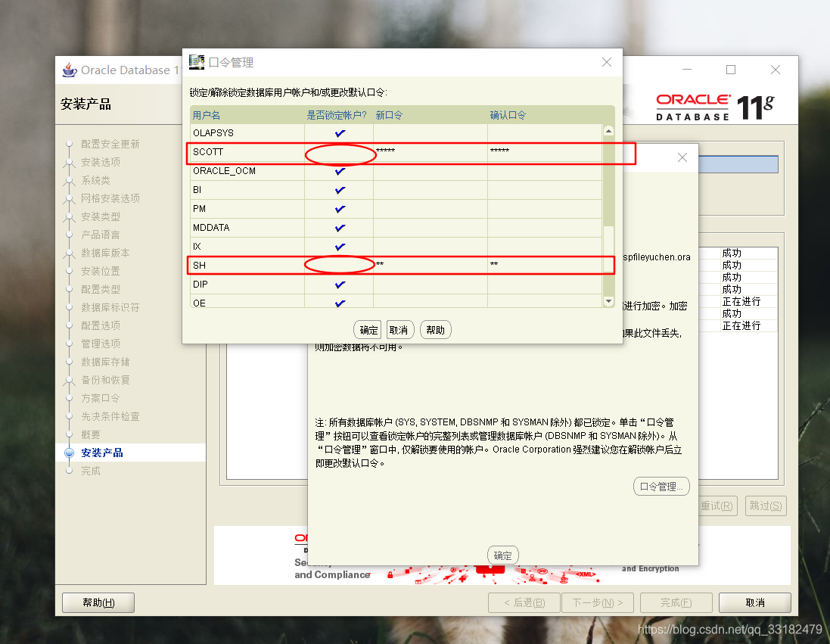The image size is (830, 644).
Task: Select the 管理选项 step in sidebar
Action: click(101, 344)
